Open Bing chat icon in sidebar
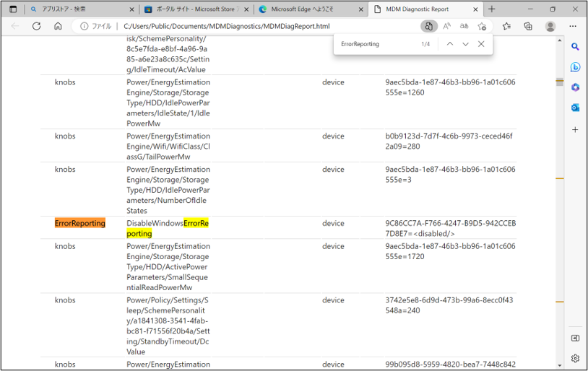This screenshot has width=588, height=371. (575, 67)
